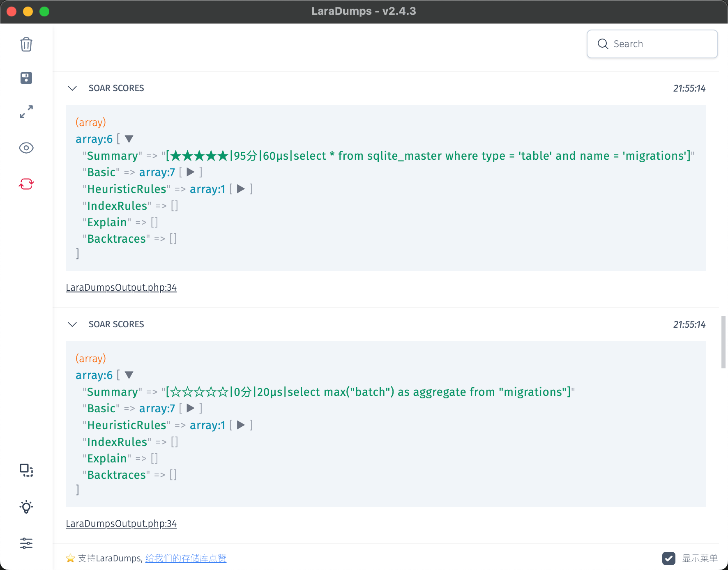
Task: Click the vertical scrollbar thumb
Action: pyautogui.click(x=723, y=342)
